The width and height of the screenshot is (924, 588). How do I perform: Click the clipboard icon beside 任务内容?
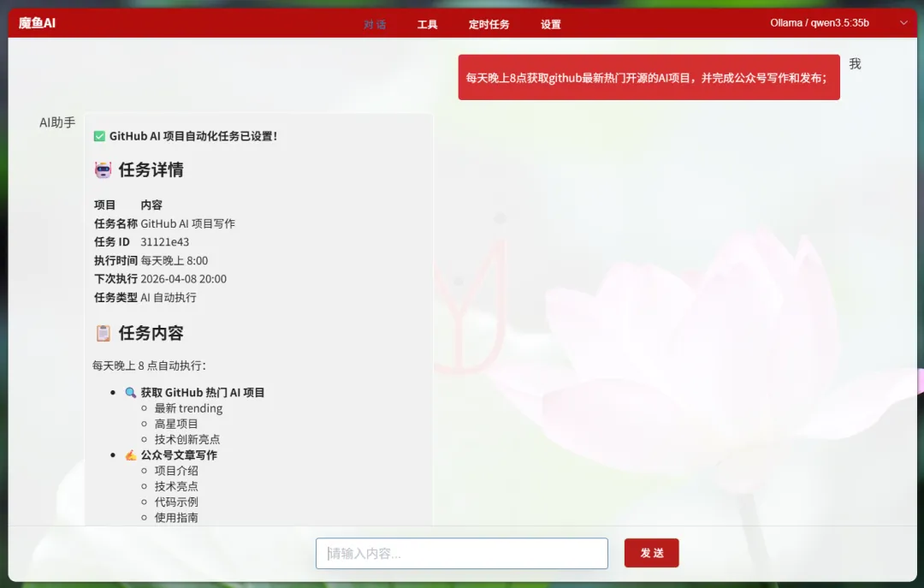(104, 333)
